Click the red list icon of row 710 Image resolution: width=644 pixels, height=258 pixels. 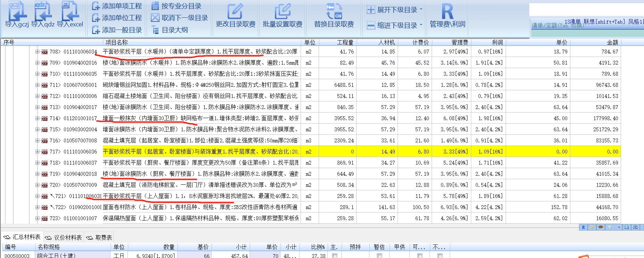(44, 74)
